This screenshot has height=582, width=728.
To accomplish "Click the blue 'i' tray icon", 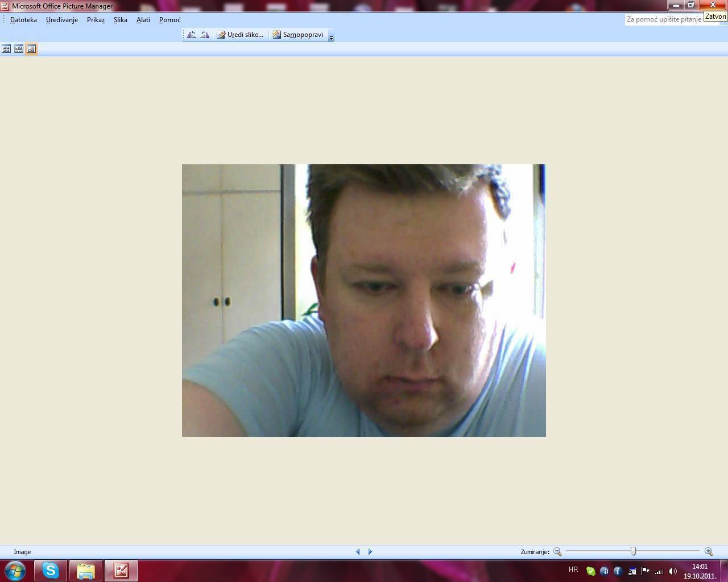I will pyautogui.click(x=618, y=571).
